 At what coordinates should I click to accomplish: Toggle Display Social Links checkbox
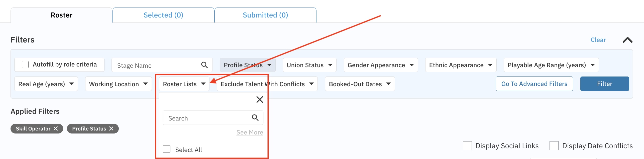coord(467,146)
